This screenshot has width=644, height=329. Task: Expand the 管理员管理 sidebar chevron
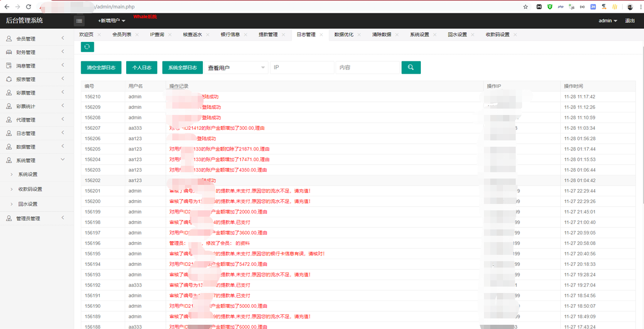point(63,218)
